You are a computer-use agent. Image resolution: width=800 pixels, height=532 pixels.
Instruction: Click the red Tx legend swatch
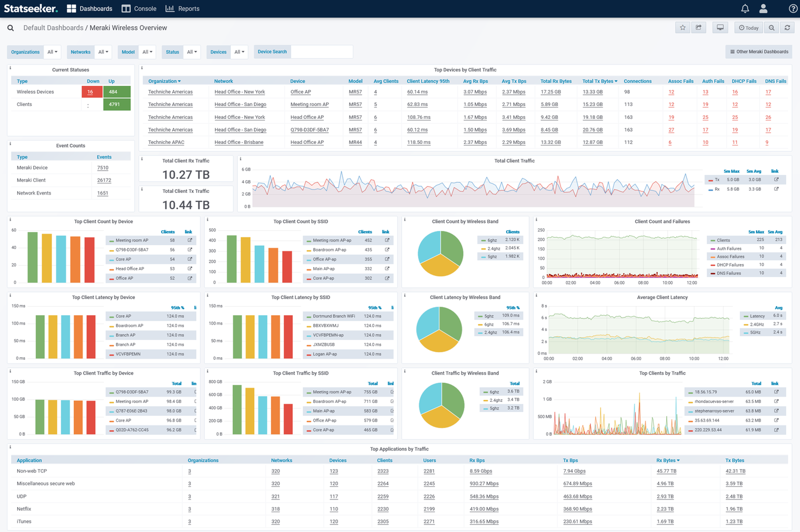709,180
